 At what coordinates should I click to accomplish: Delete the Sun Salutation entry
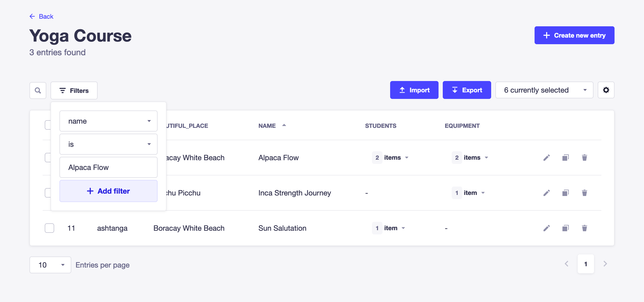584,228
